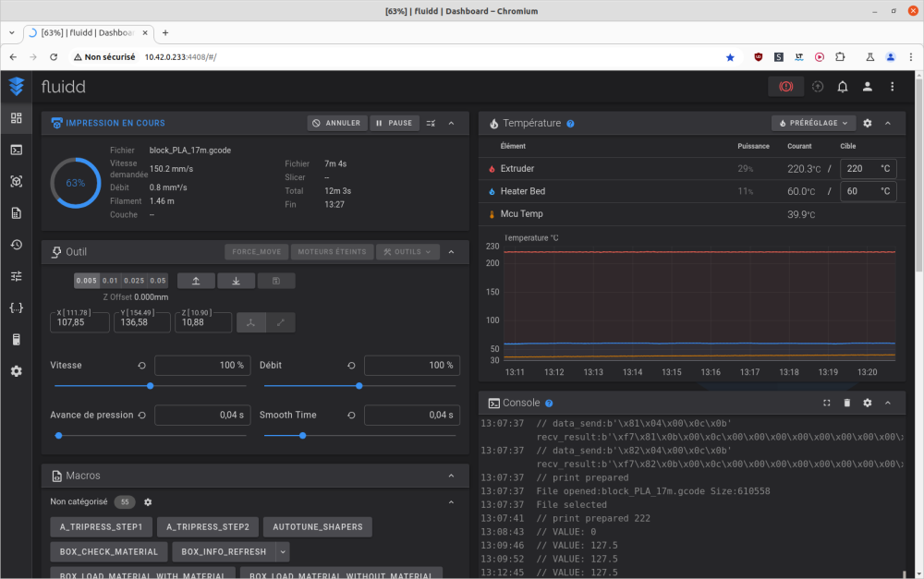
Task: Pause the current print
Action: tap(395, 123)
